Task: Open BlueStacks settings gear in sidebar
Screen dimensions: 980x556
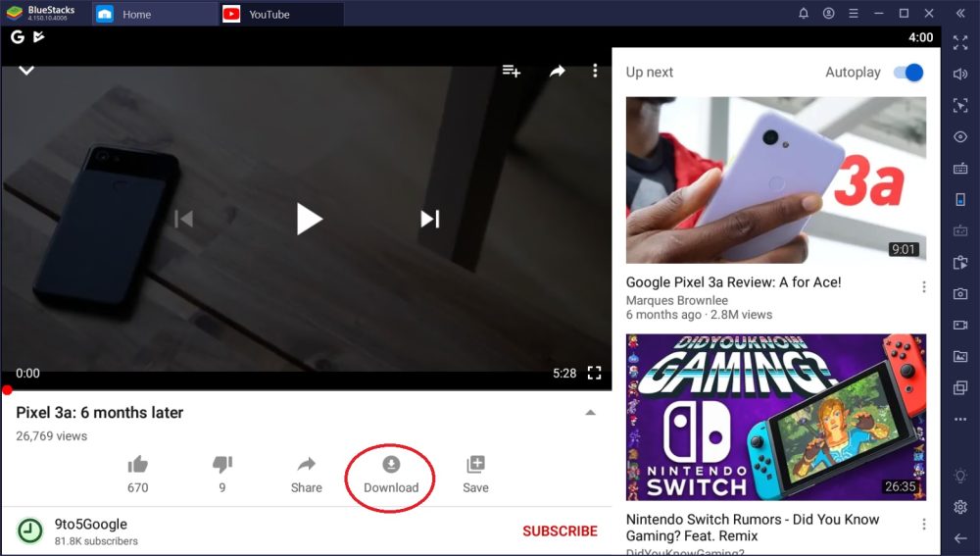Action: click(960, 507)
